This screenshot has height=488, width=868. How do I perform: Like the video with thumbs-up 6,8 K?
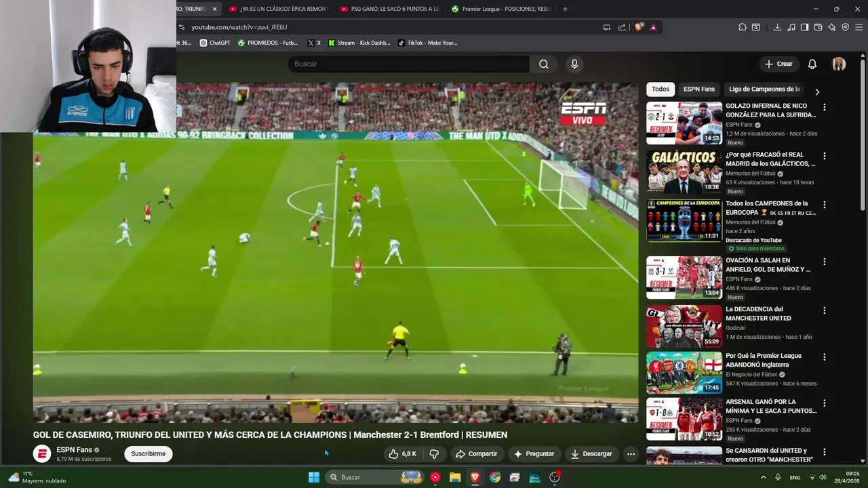coord(403,453)
